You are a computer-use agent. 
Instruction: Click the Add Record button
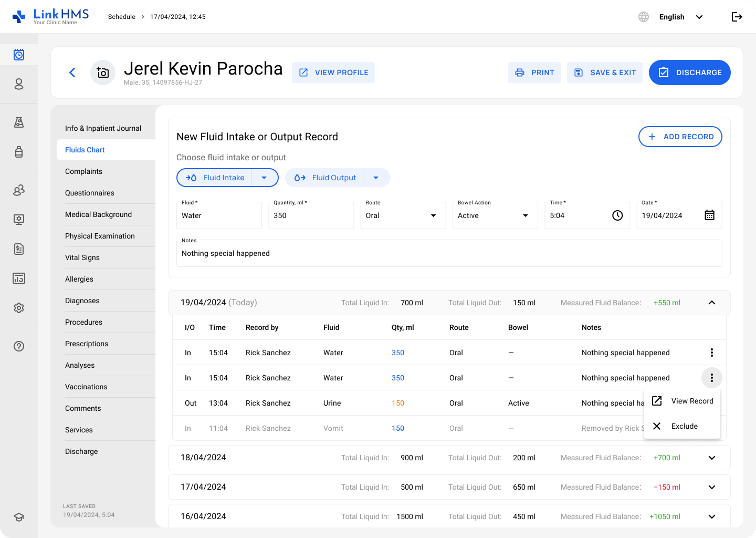[x=680, y=137]
